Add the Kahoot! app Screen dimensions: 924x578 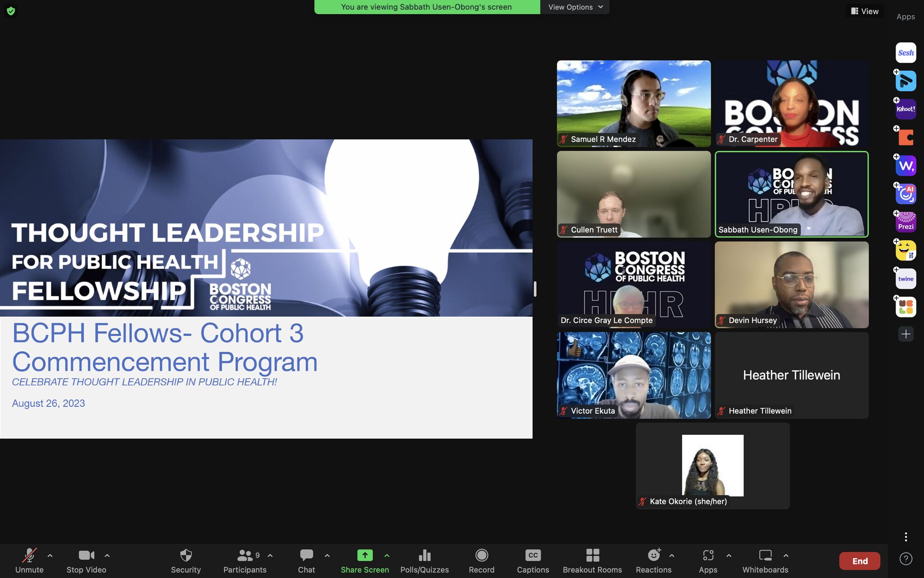click(906, 109)
